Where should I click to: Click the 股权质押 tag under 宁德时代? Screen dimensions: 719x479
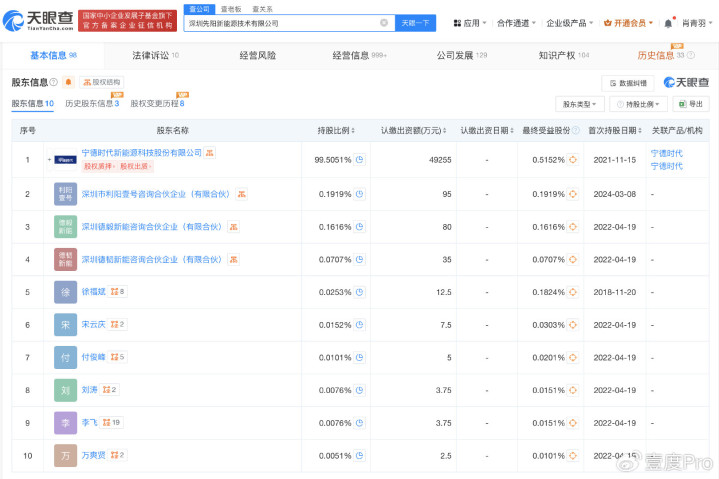[x=100, y=166]
